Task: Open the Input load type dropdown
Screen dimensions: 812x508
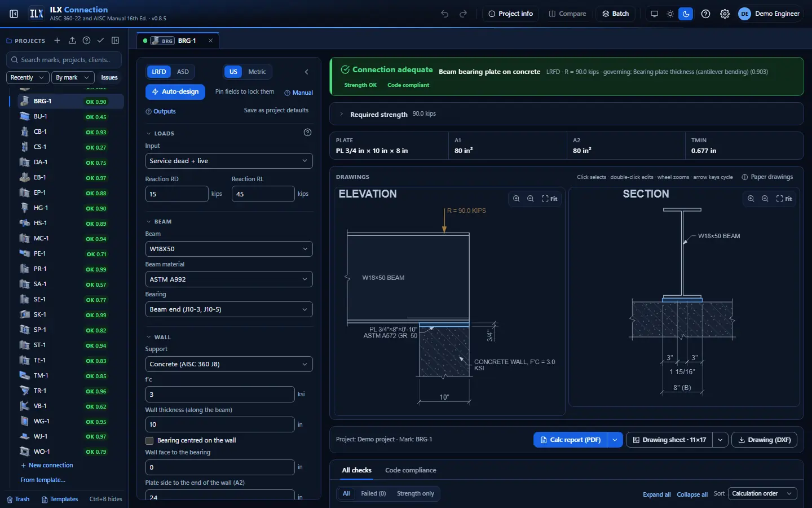Action: pyautogui.click(x=229, y=161)
